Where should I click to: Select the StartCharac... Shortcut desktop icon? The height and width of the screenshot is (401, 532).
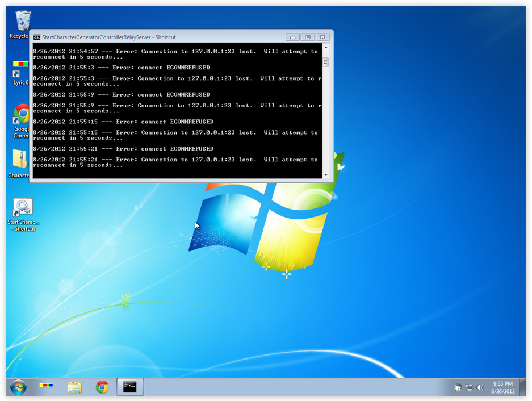pyautogui.click(x=23, y=215)
